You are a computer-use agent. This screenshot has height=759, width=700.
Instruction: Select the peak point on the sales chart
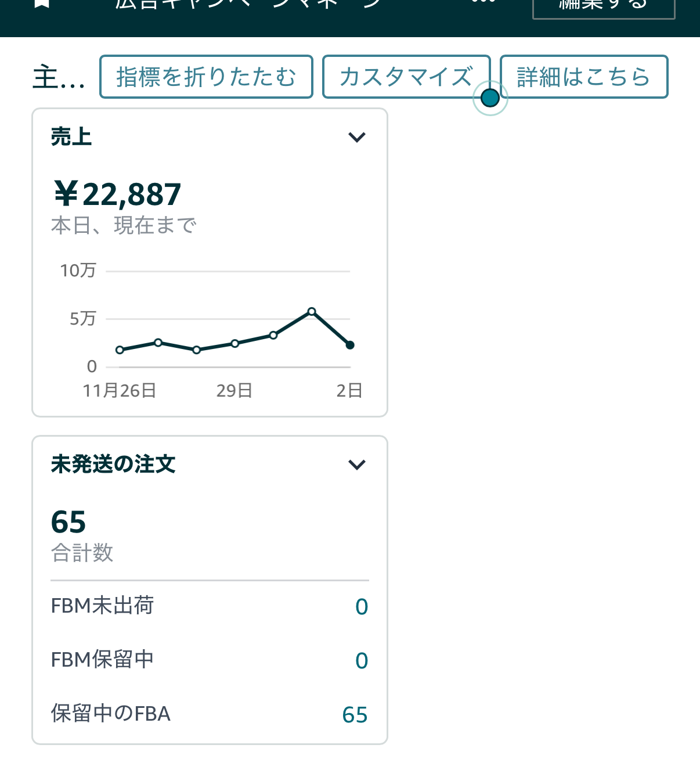(312, 312)
